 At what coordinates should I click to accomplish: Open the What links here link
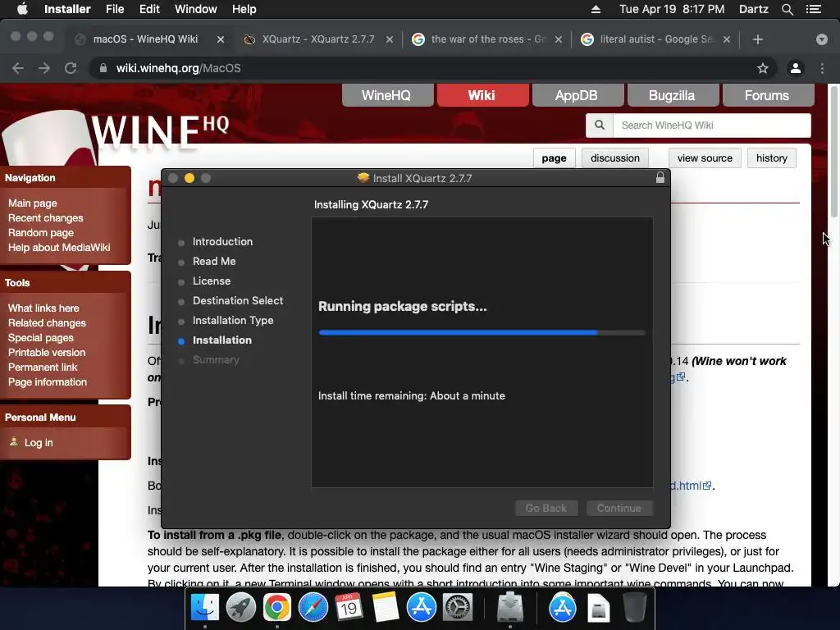(x=43, y=308)
